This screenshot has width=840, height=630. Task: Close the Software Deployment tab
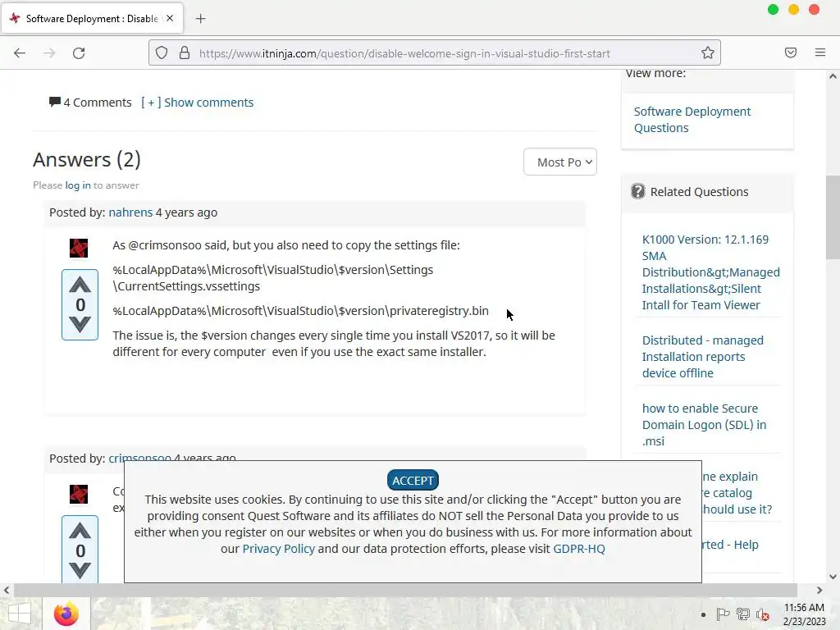click(x=170, y=18)
